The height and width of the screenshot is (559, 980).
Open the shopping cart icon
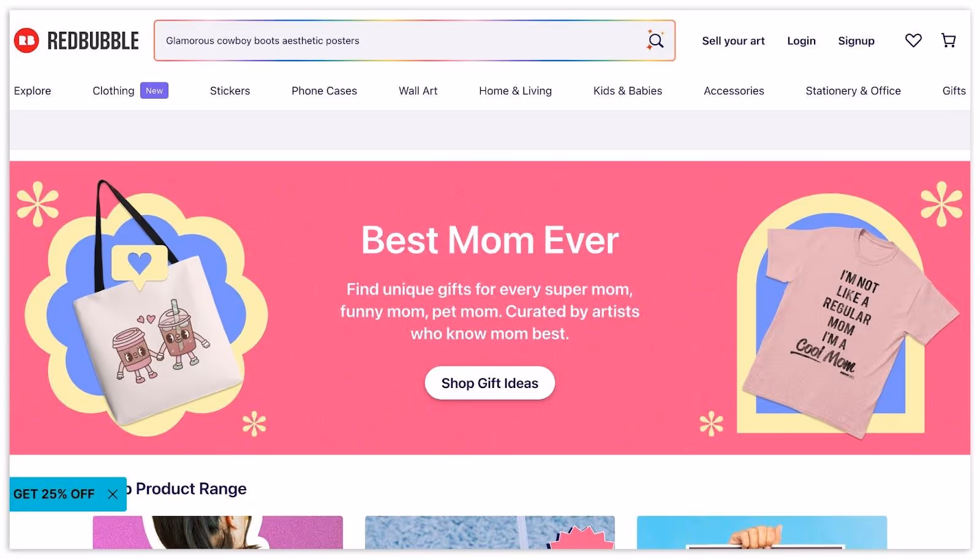948,40
